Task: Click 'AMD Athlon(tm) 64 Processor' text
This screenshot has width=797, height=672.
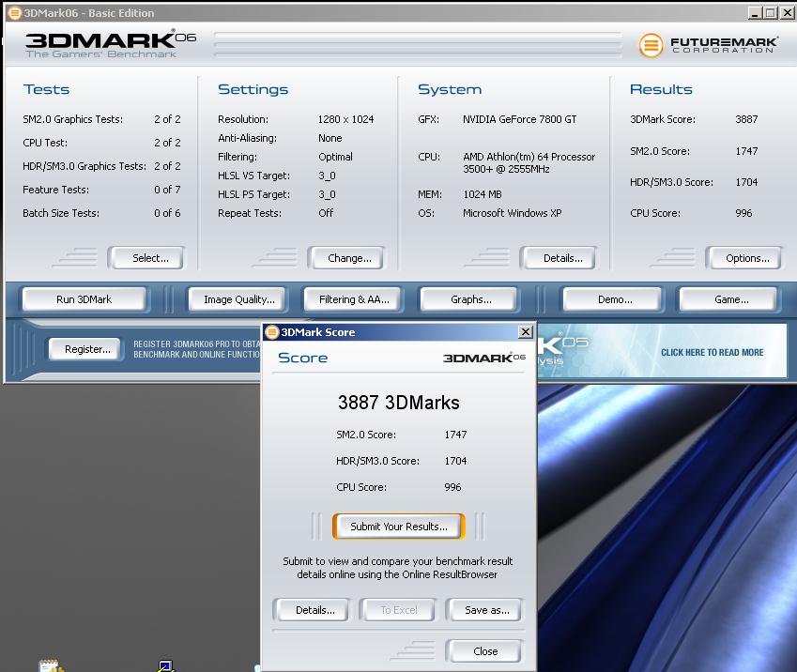Action: click(529, 157)
